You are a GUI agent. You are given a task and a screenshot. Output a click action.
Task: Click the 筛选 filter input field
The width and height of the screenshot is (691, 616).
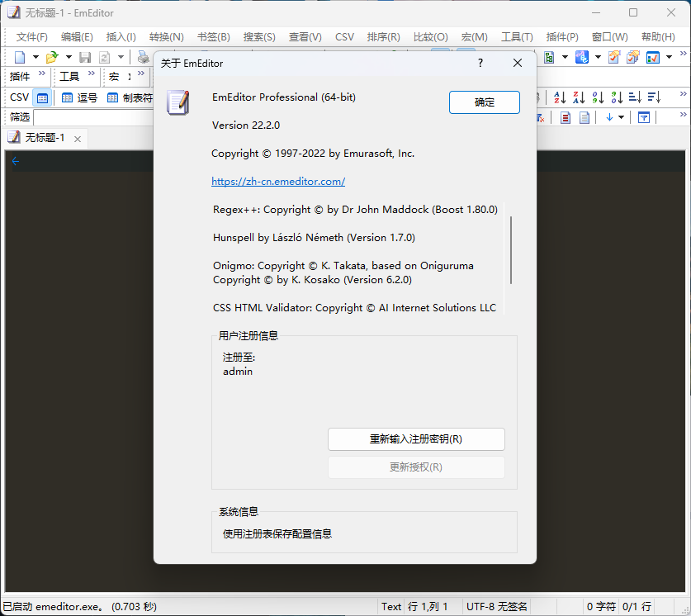click(93, 117)
